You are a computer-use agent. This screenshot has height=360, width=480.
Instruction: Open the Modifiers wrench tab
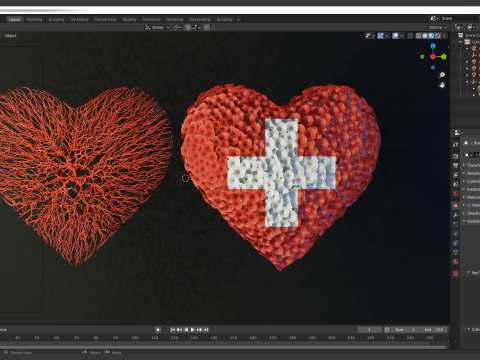pos(456,215)
